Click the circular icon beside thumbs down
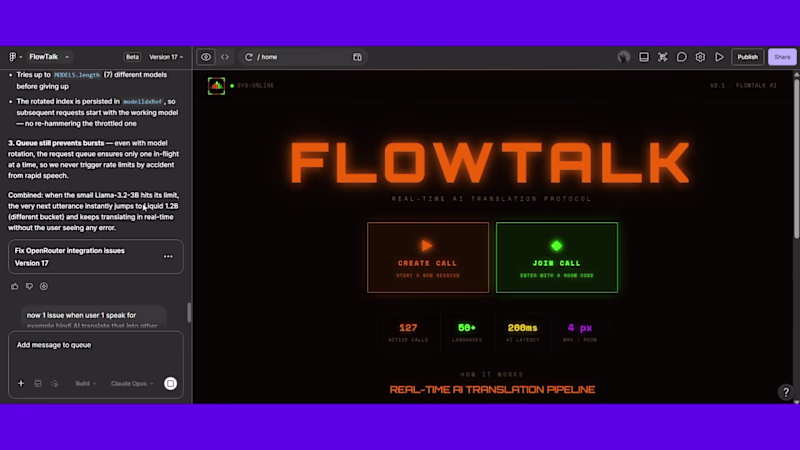Image resolution: width=800 pixels, height=450 pixels. (x=44, y=286)
